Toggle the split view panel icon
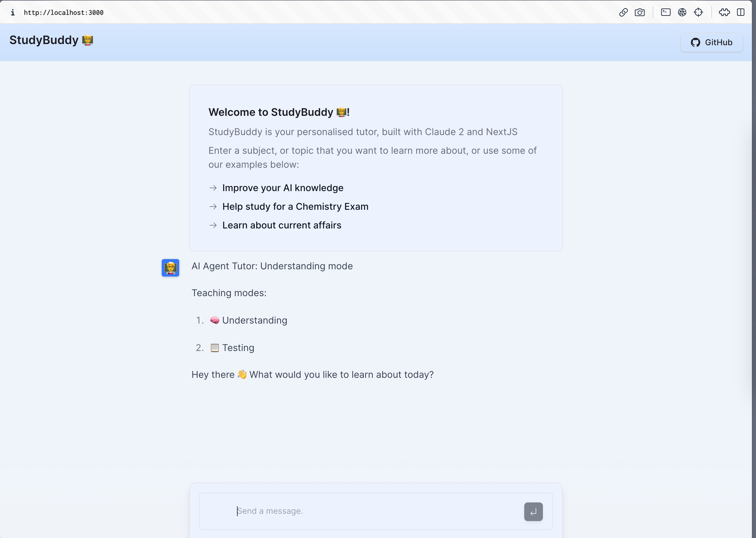The width and height of the screenshot is (756, 538). (x=741, y=13)
